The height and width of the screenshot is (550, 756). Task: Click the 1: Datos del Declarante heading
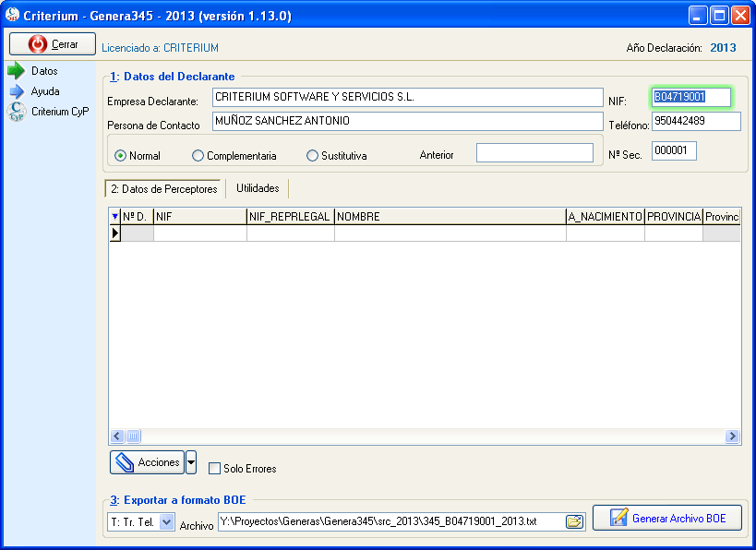(172, 77)
